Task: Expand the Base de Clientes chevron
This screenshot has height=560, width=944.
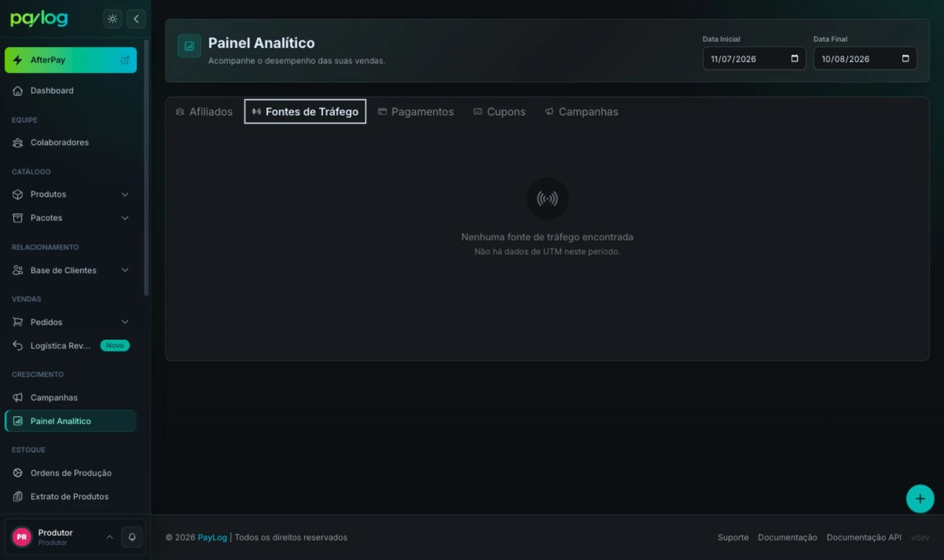Action: click(125, 270)
